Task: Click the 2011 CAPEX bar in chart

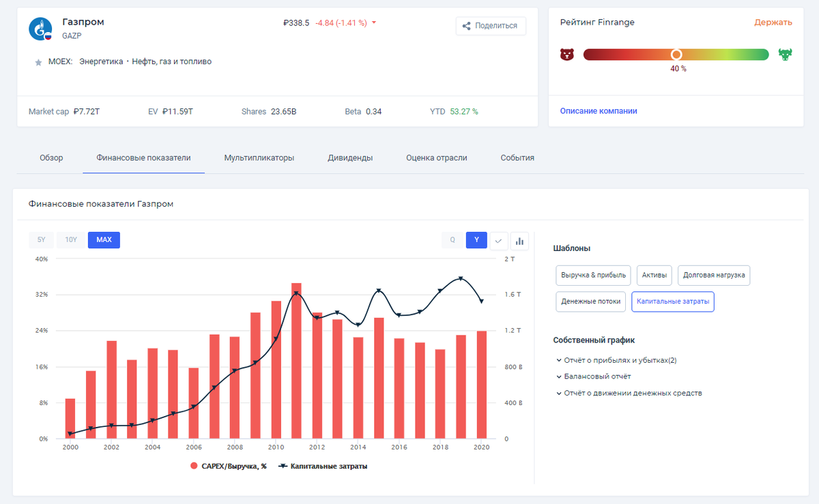Action: (296, 361)
